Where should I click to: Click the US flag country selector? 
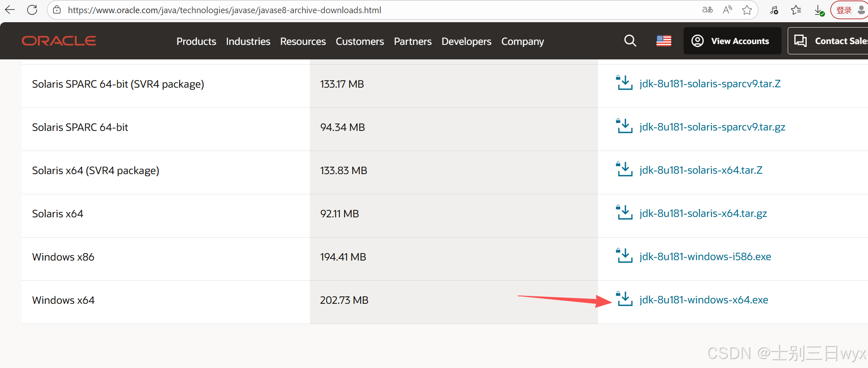coord(664,41)
